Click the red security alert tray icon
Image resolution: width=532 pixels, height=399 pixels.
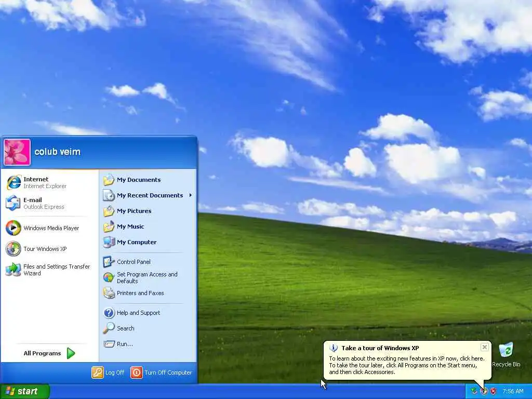pos(494,391)
